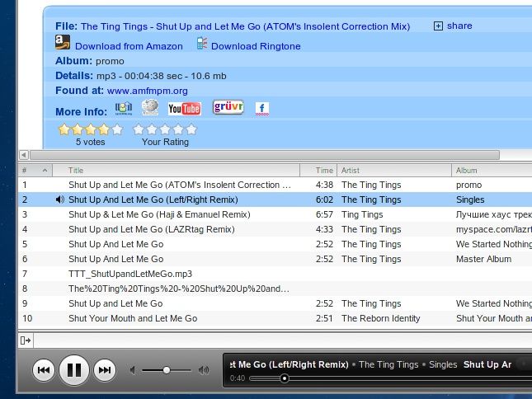Click the Amazon logo icon
The height and width of the screenshot is (399, 532).
click(63, 42)
